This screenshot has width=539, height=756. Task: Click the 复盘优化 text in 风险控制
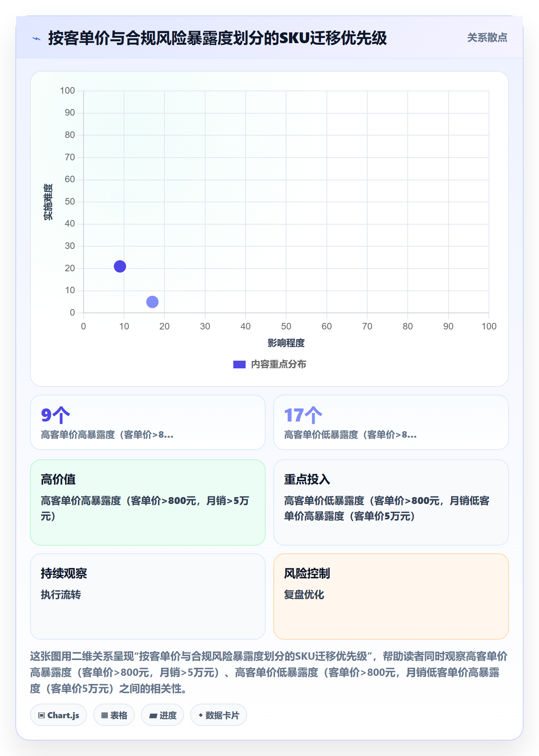(304, 595)
